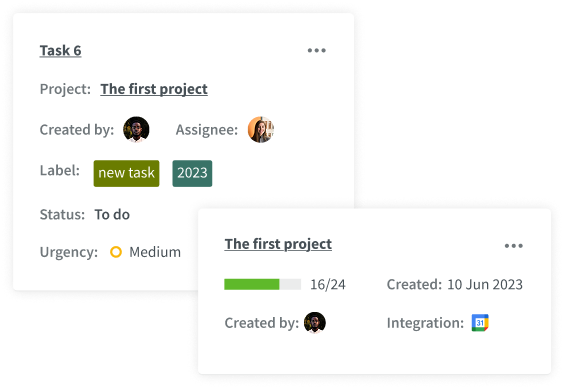The height and width of the screenshot is (389, 565).
Task: Open the Task 6 three-dot menu
Action: [x=316, y=50]
